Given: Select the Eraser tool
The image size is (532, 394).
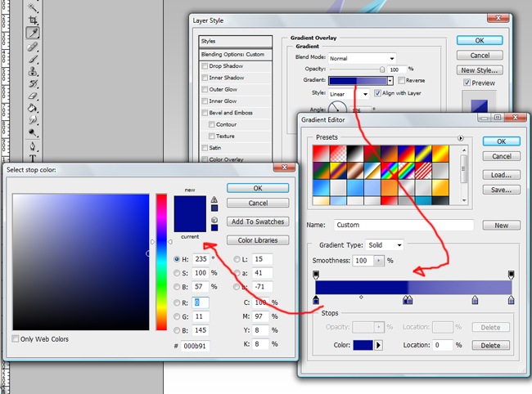Looking at the screenshot, I should pyautogui.click(x=34, y=96).
